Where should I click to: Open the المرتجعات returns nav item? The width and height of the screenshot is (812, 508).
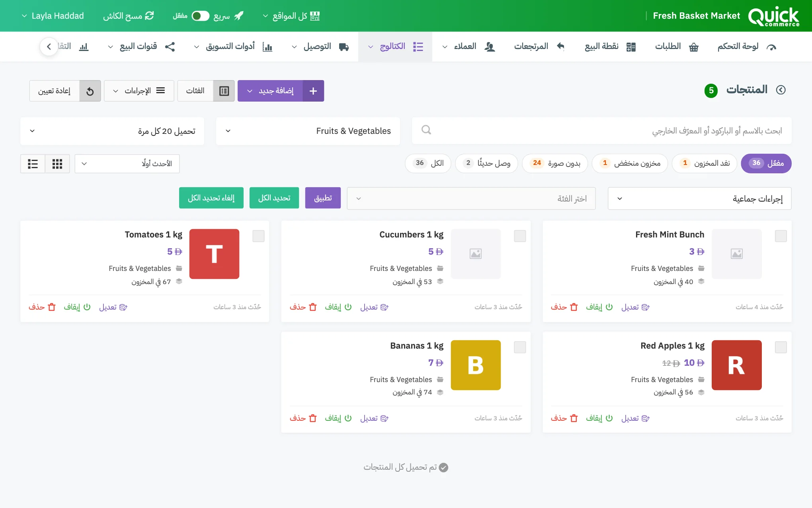pyautogui.click(x=539, y=47)
